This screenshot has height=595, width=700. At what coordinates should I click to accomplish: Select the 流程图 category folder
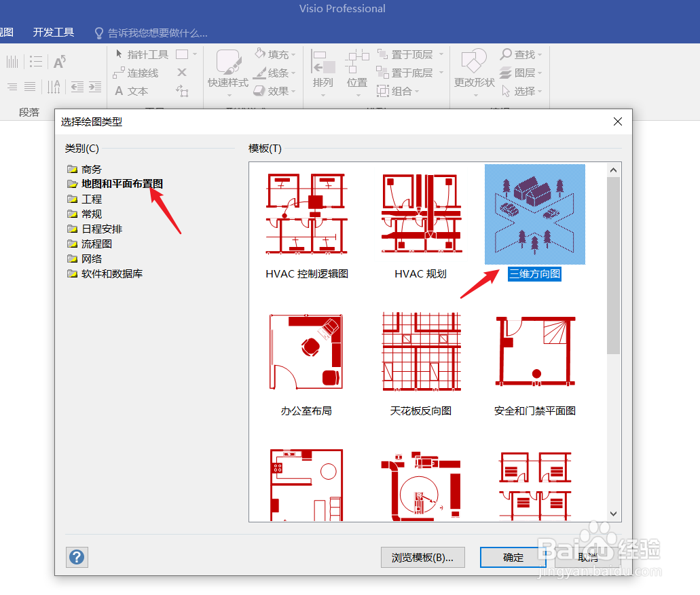[x=90, y=244]
